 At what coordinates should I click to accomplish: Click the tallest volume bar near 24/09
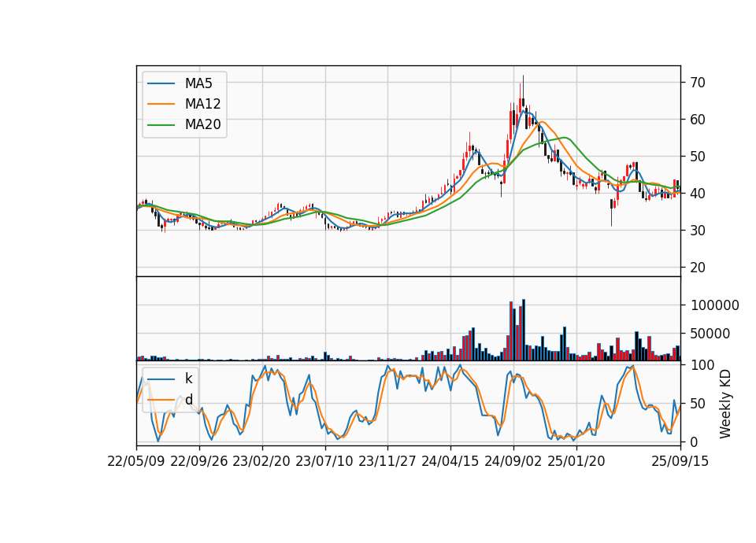click(x=524, y=330)
